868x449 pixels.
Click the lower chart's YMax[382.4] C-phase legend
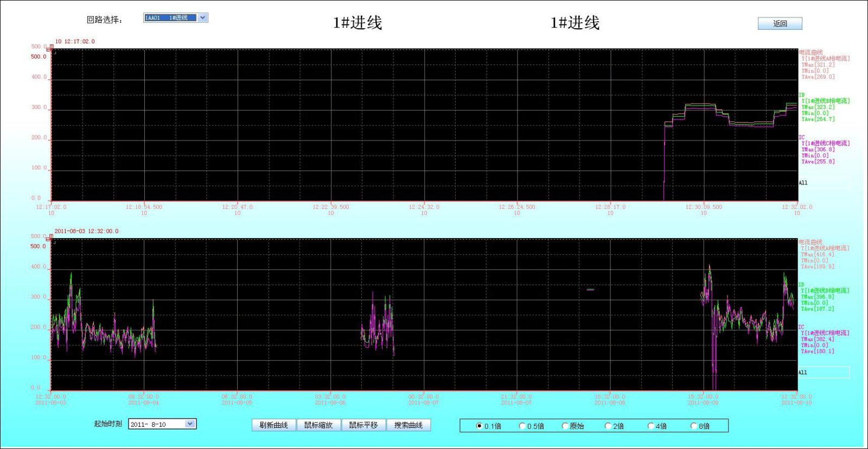[x=818, y=339]
